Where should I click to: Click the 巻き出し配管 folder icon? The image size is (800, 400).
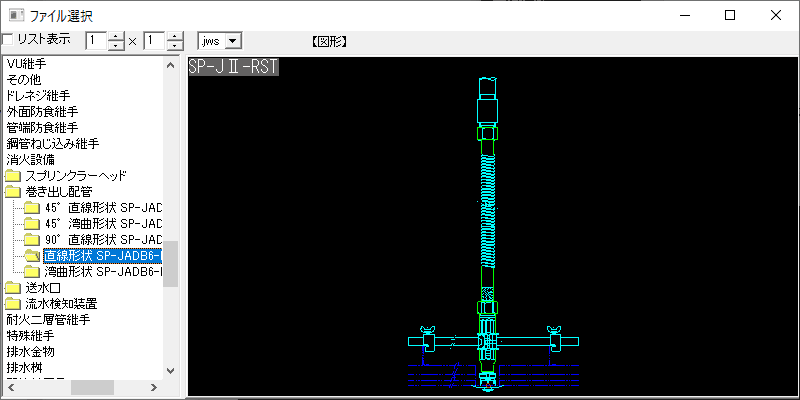click(x=12, y=192)
